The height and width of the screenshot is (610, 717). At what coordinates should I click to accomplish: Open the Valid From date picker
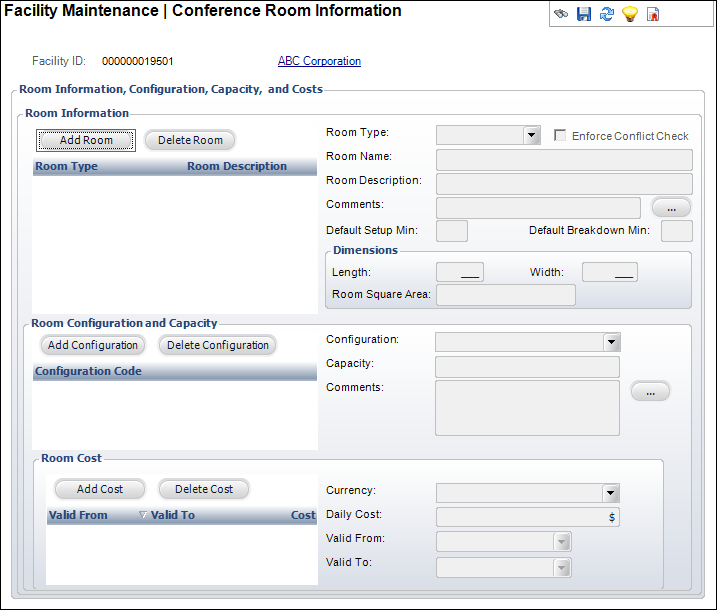click(x=562, y=542)
